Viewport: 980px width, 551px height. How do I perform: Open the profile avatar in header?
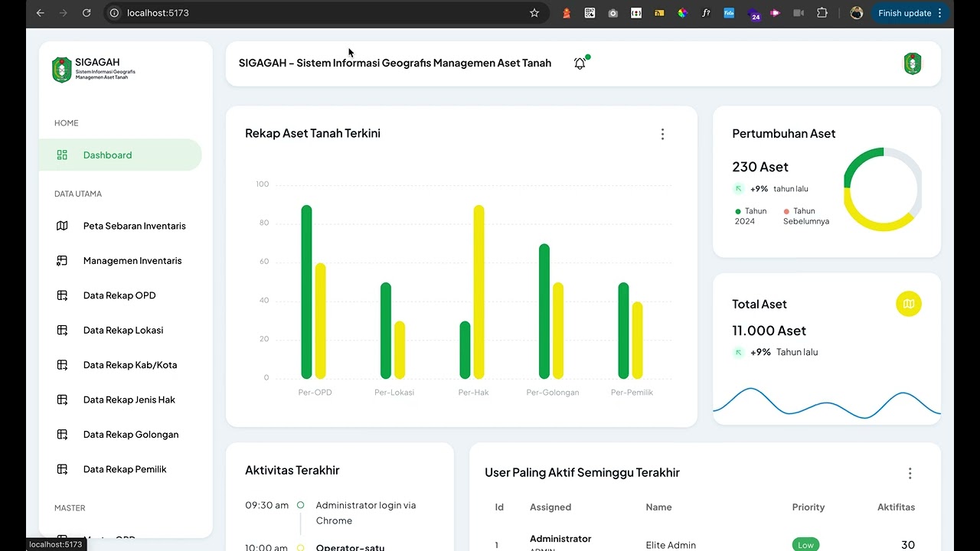pos(912,64)
